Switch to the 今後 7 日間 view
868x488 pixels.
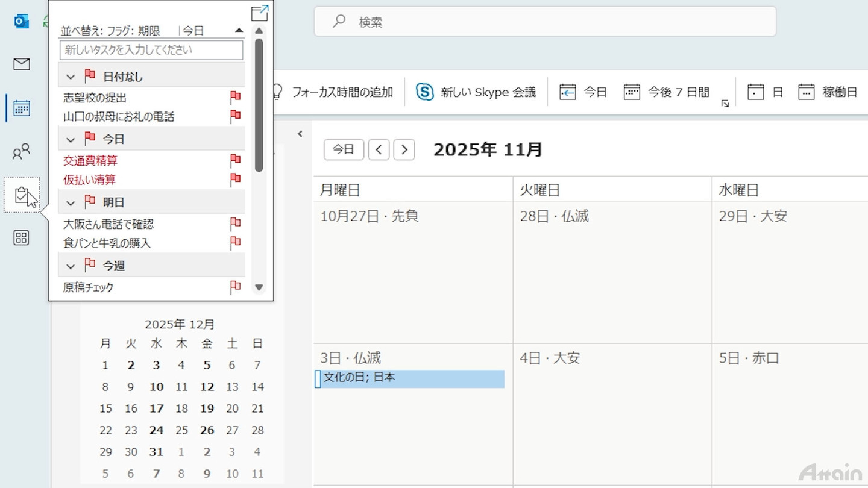[x=667, y=92]
